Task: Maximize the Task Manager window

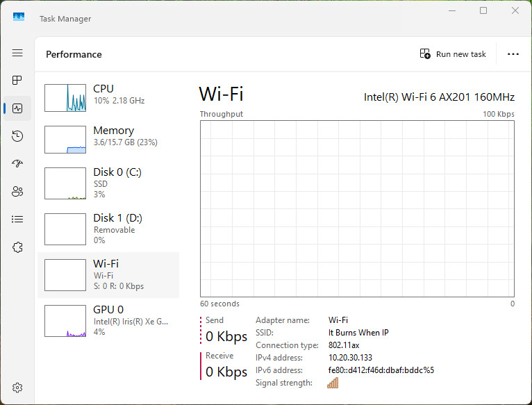Action: (x=483, y=11)
